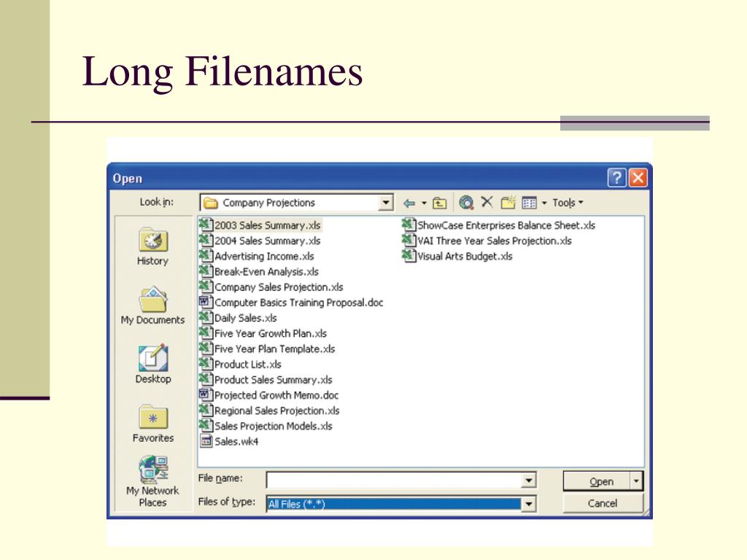Click the Company Sales Projection.xls file icon
The image size is (747, 560).
tap(205, 286)
